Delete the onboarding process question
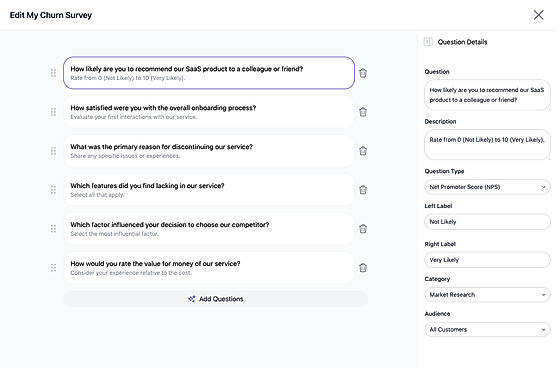This screenshot has width=557, height=368. [363, 112]
